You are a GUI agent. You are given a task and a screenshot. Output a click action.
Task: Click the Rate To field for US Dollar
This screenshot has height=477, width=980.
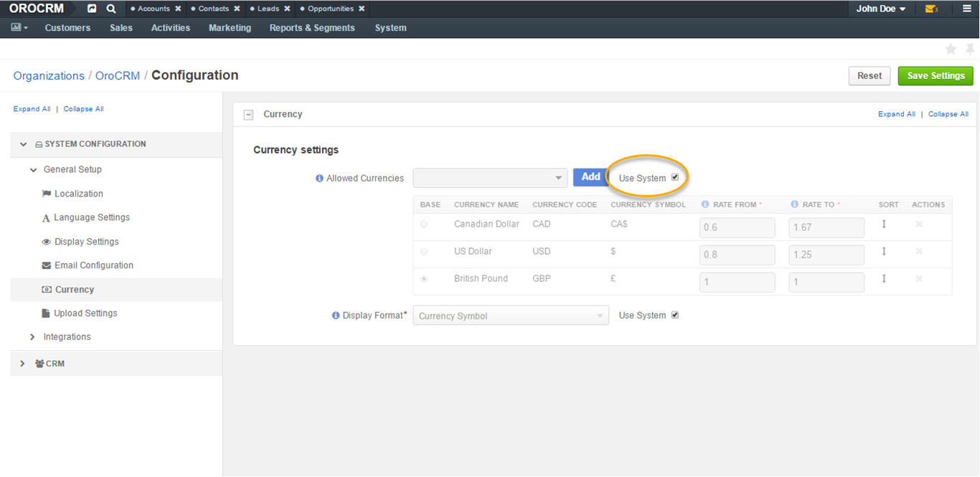[826, 255]
